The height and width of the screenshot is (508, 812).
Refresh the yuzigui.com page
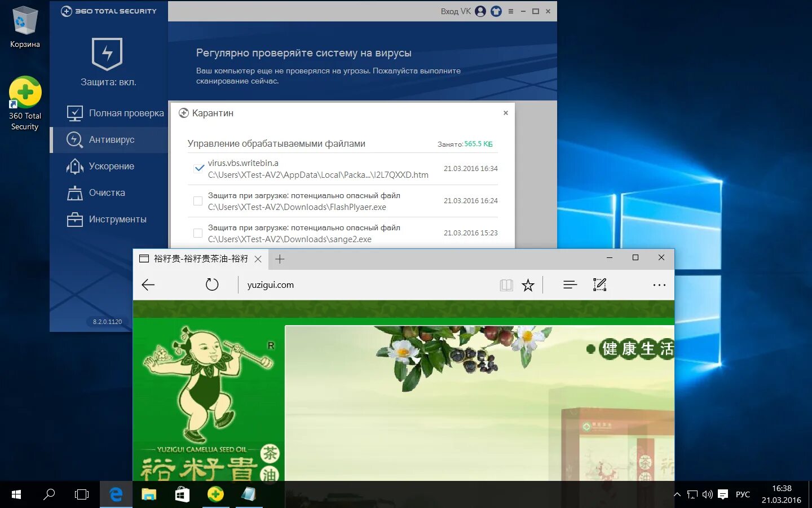click(212, 285)
